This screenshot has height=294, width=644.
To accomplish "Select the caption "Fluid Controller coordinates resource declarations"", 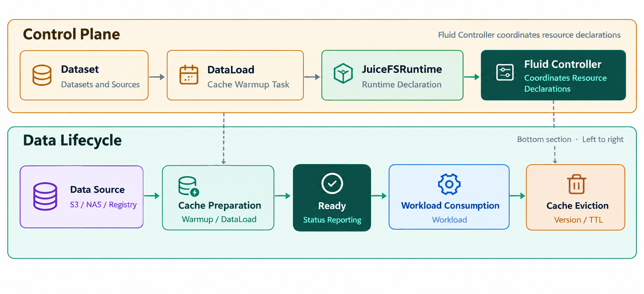I will click(x=529, y=35).
